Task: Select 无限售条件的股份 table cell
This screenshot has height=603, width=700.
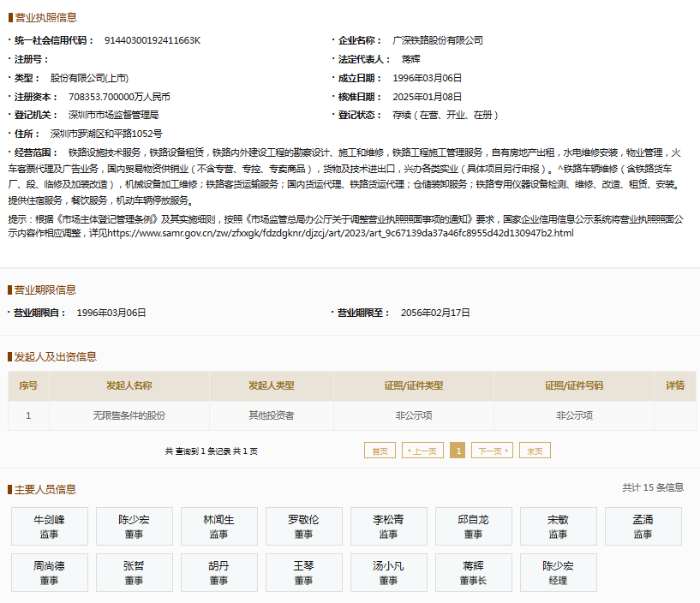Action: click(x=129, y=415)
